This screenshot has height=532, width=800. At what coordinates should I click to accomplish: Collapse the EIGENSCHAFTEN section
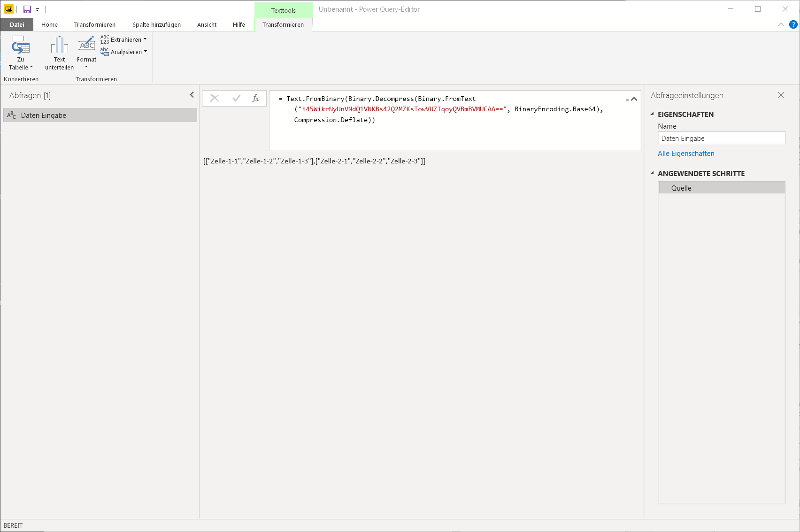[652, 114]
